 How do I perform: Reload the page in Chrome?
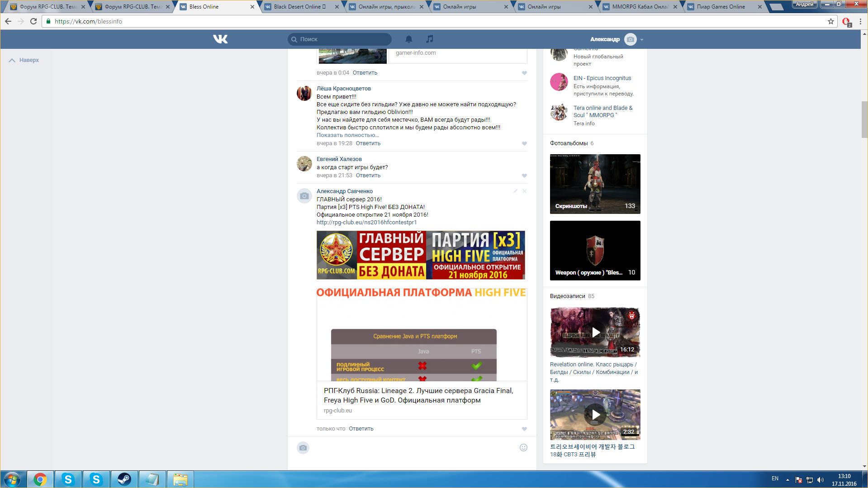tap(33, 21)
